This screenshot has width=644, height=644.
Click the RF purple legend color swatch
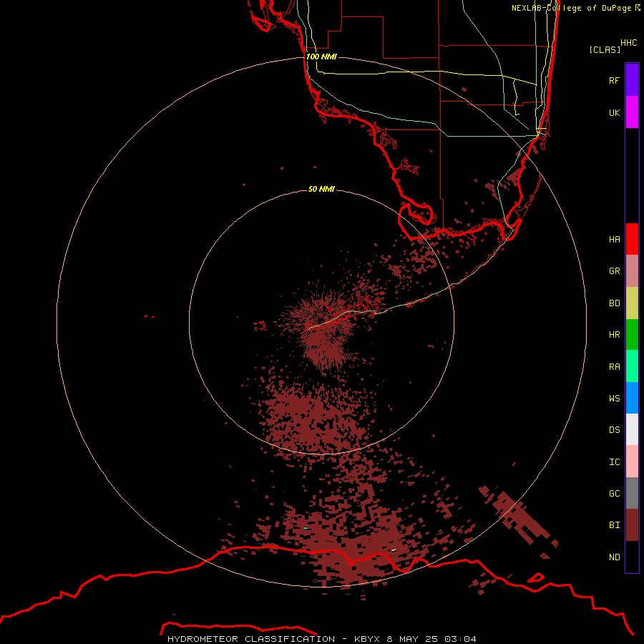632,80
